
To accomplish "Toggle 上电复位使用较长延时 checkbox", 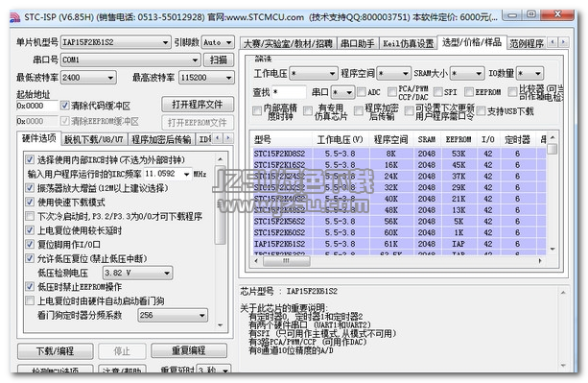I will (30, 230).
